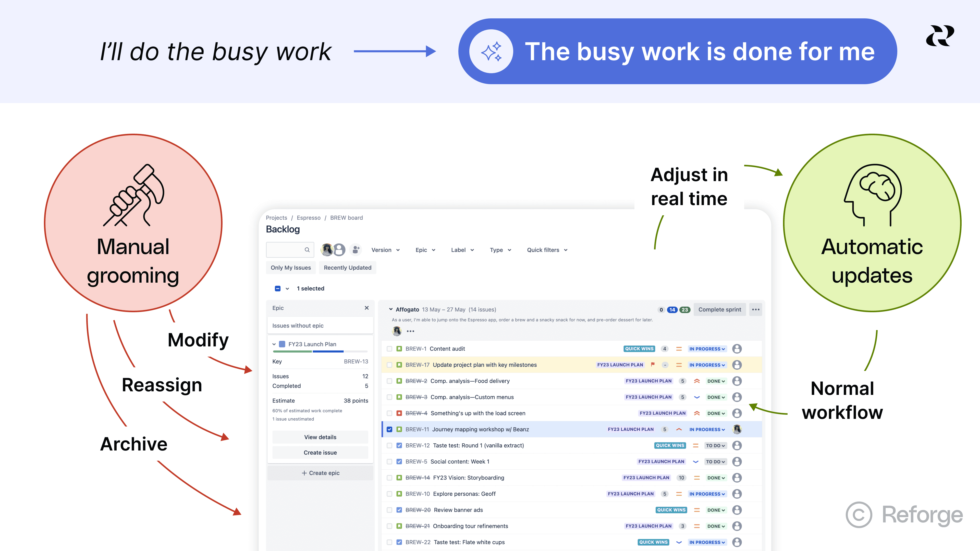Viewport: 980px width, 551px height.
Task: Click the search magnifier icon in Backlog
Action: click(x=307, y=250)
